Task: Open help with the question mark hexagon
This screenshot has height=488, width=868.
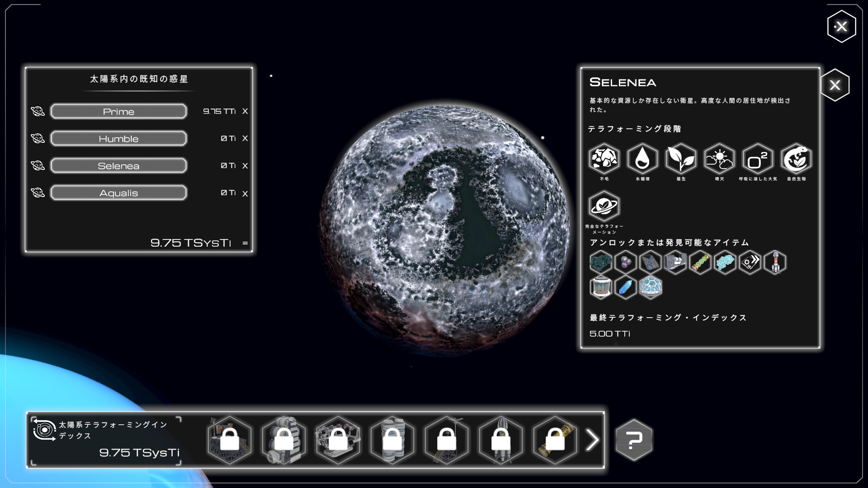Action: (x=634, y=440)
